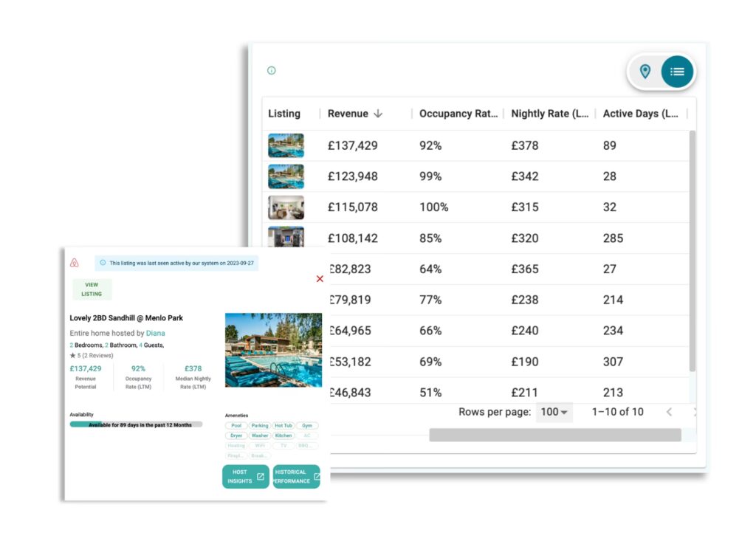756x544 pixels.
Task: Open host Diana's profile link
Action: (x=155, y=334)
